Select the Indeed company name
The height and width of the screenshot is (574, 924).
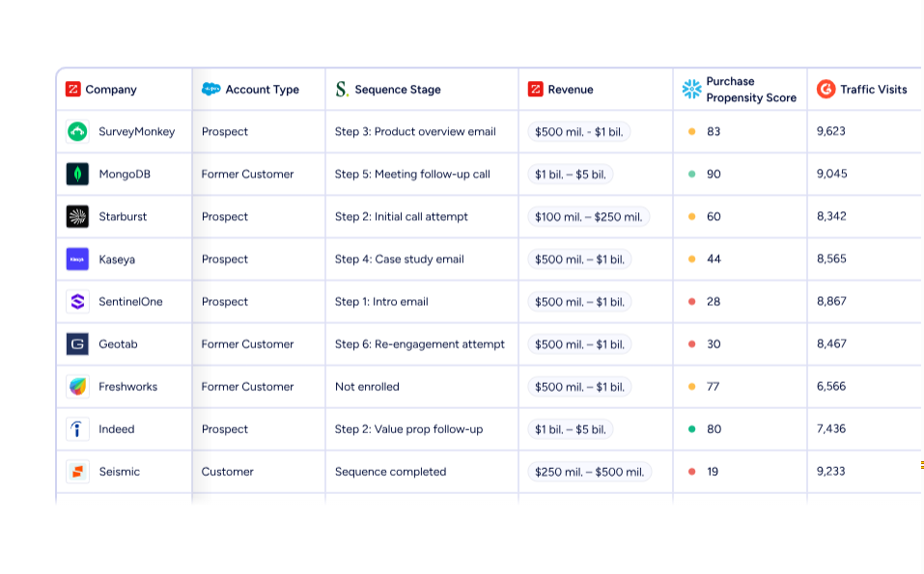tap(117, 429)
